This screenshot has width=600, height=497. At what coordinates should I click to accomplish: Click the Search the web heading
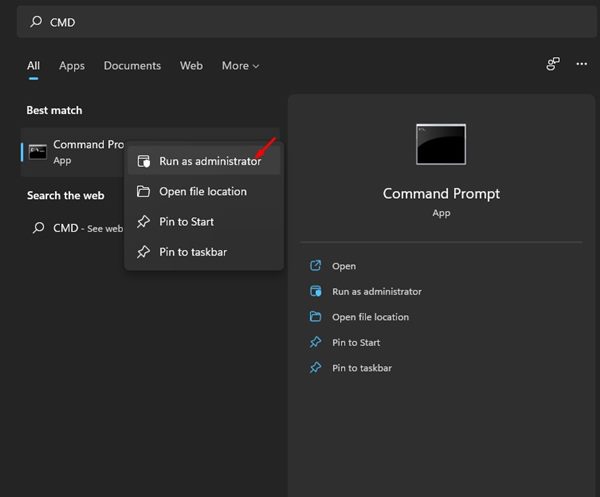pyautogui.click(x=65, y=196)
